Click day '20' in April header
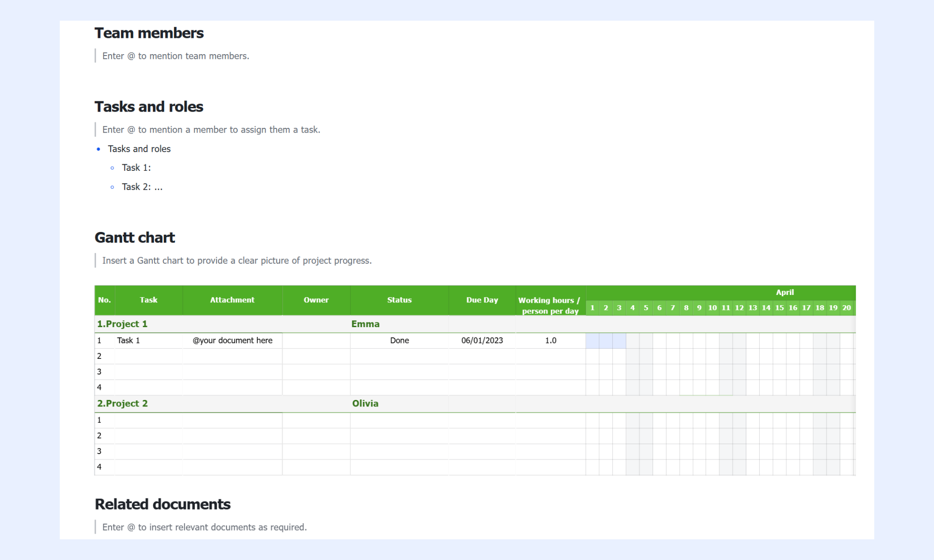The width and height of the screenshot is (934, 560). coord(847,308)
